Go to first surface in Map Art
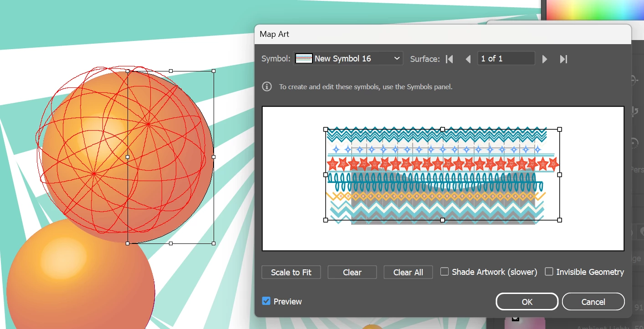Screen dimensions: 644x329 pos(450,59)
